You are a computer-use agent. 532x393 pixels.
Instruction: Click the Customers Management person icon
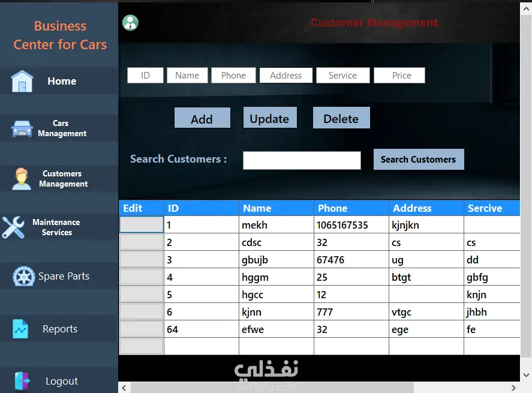(x=22, y=179)
